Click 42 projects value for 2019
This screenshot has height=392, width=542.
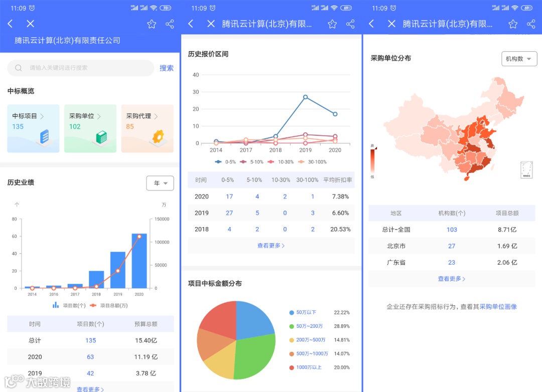click(x=90, y=373)
